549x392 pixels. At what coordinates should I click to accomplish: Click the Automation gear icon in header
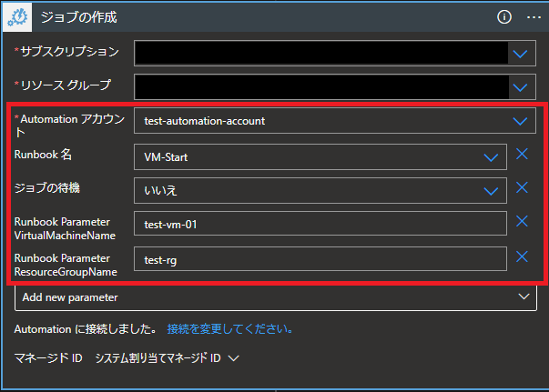[x=17, y=17]
